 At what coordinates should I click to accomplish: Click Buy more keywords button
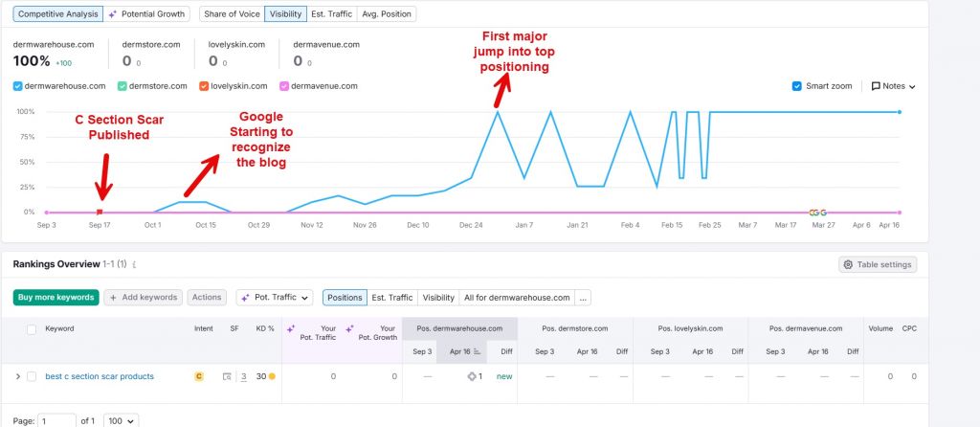(x=56, y=298)
